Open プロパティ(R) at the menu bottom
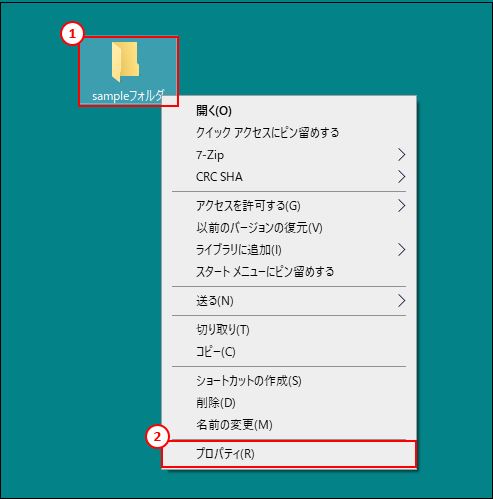The height and width of the screenshot is (499, 493). click(289, 454)
